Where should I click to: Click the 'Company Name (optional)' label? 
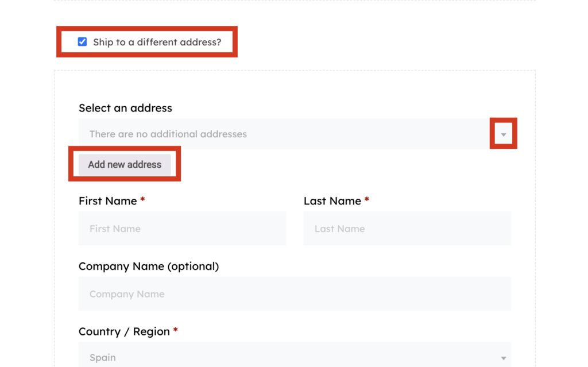click(149, 266)
